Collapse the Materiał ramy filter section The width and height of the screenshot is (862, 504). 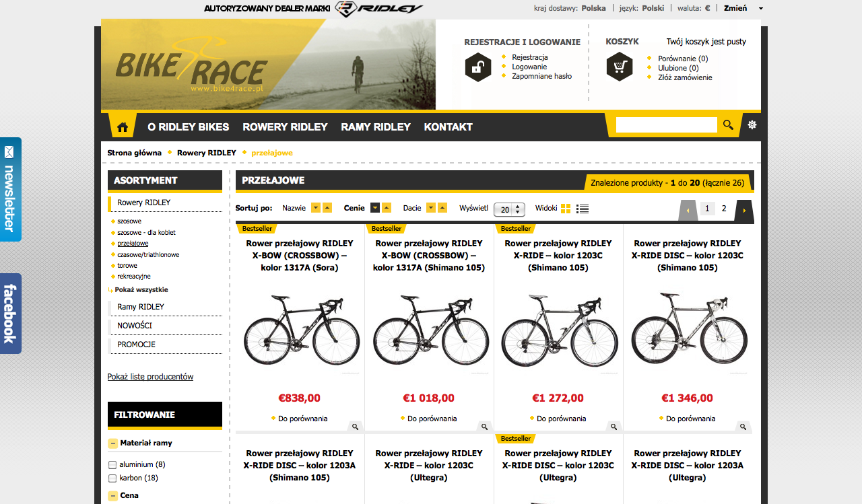(x=113, y=443)
